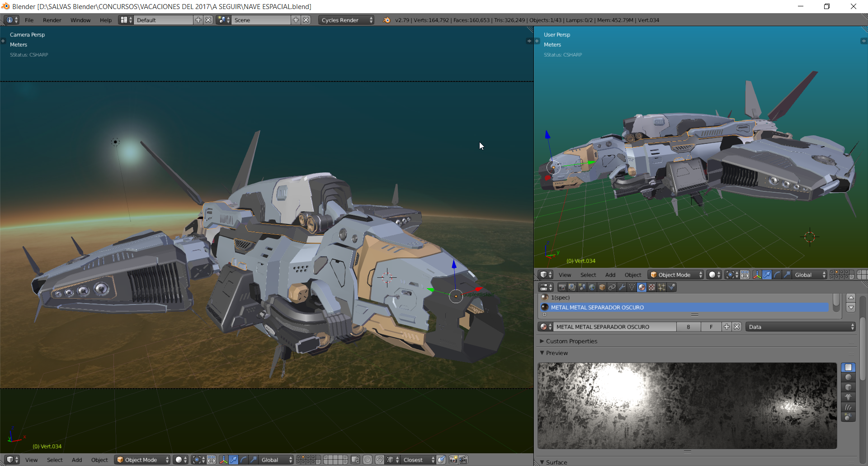Viewport: 868px width, 466px height.
Task: Open the Window menu
Action: (x=80, y=20)
